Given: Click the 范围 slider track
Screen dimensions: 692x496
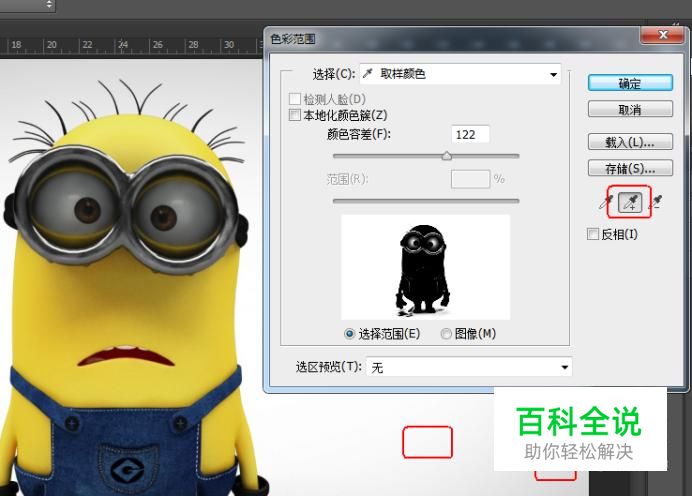Looking at the screenshot, I should pyautogui.click(x=426, y=201).
